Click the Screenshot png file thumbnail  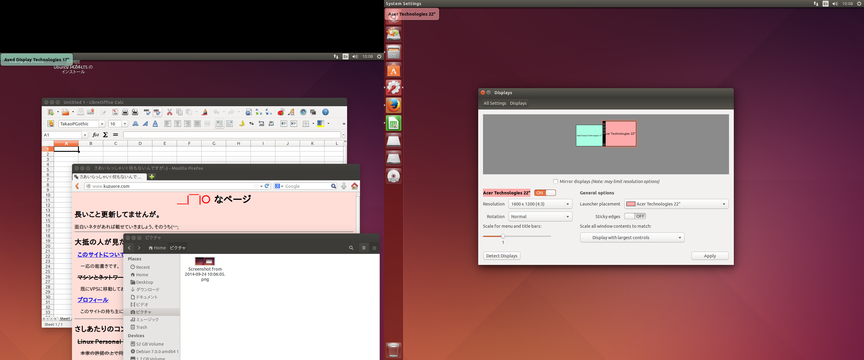point(204,261)
